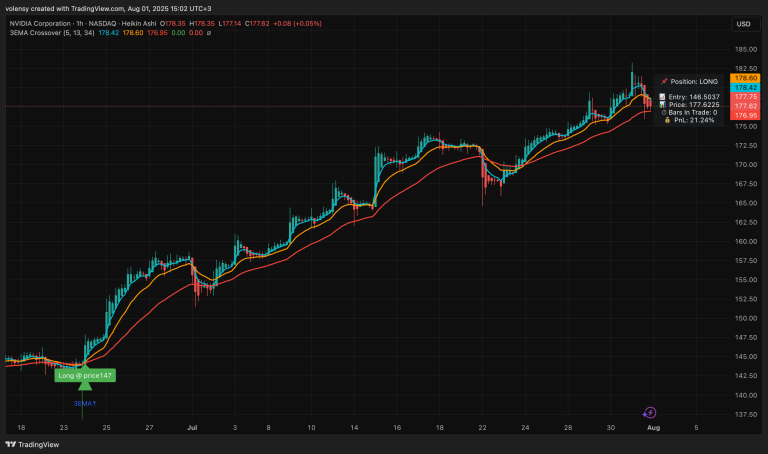Click the 177.75 price scale tag
Screen dimensions: 768x454
pyautogui.click(x=745, y=97)
